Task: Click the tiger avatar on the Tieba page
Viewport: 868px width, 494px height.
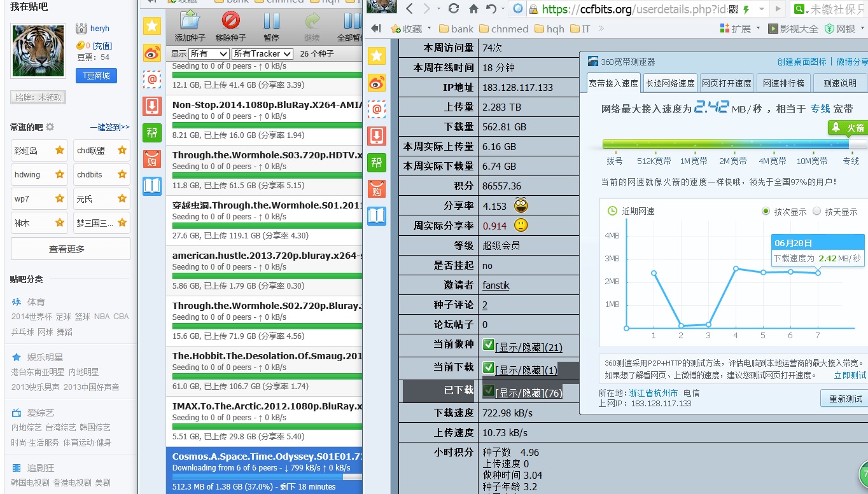Action: (39, 51)
